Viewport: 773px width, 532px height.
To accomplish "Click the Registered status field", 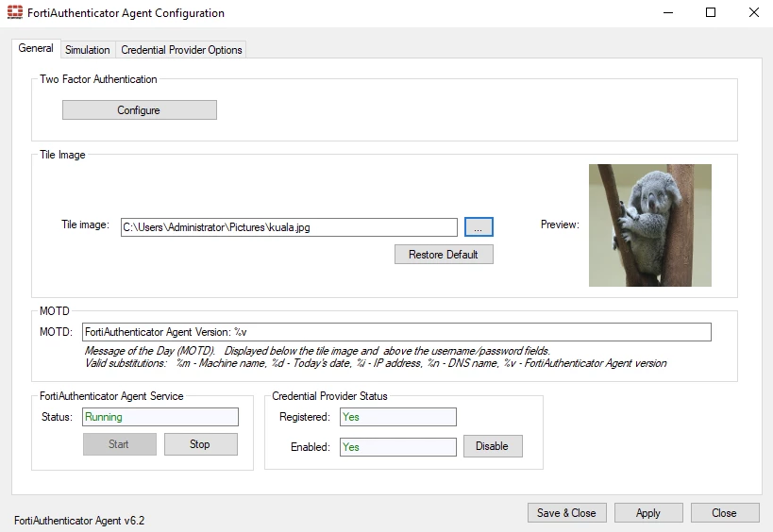I will click(398, 417).
